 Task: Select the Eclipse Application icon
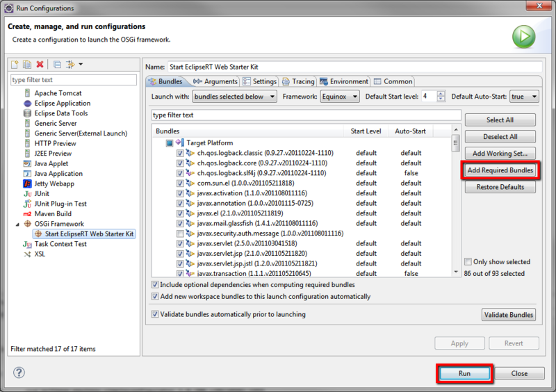click(x=27, y=104)
